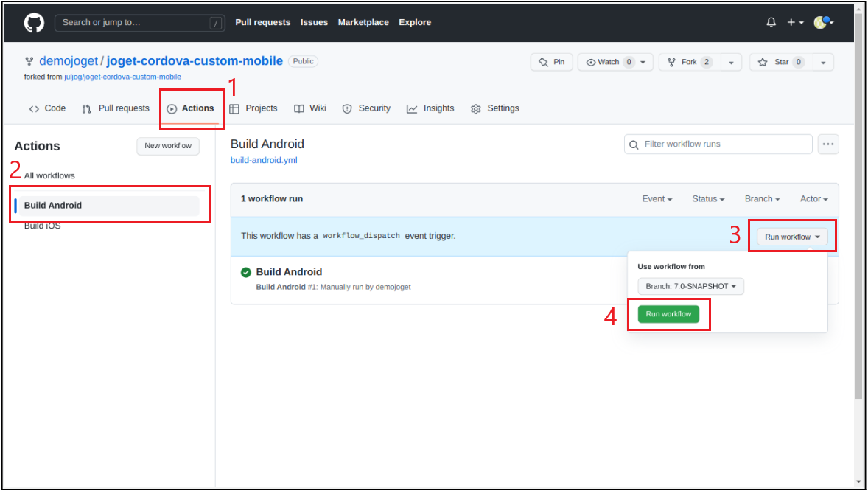
Task: Switch to the Security tab
Action: click(x=366, y=108)
